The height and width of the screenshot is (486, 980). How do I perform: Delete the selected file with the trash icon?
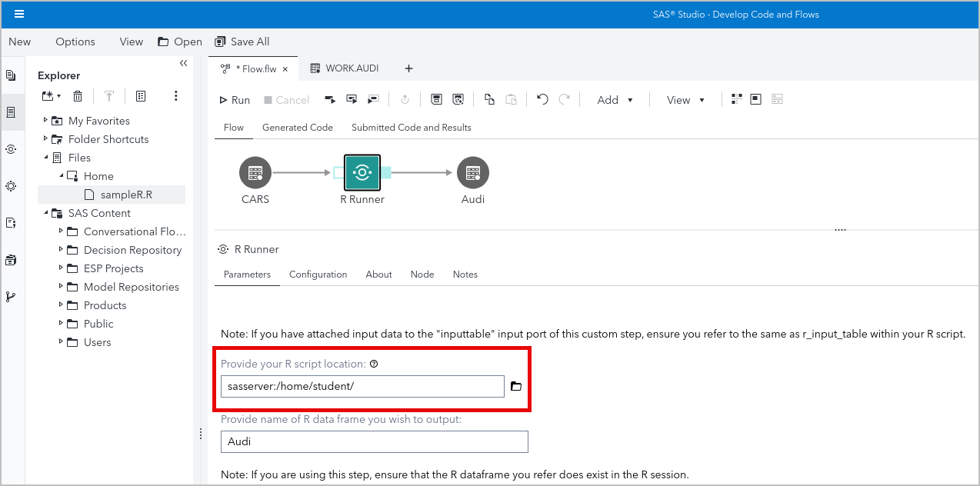pos(77,95)
